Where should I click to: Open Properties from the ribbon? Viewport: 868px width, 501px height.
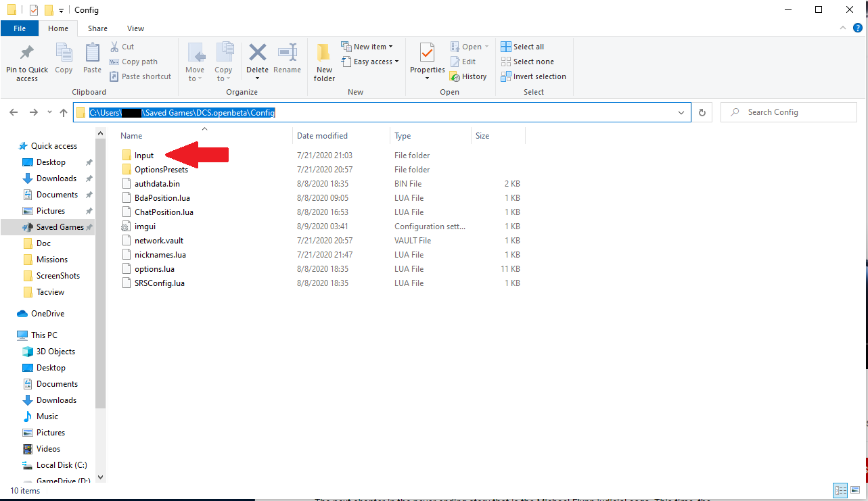427,63
